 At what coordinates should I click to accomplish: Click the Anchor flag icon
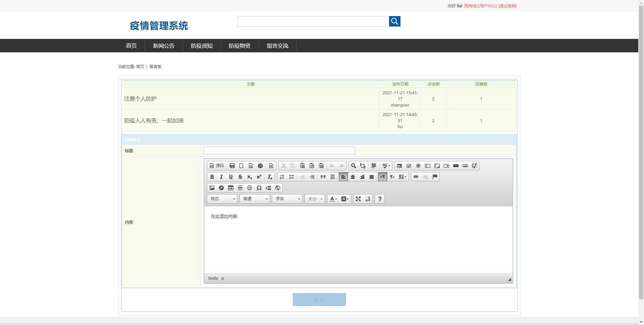click(x=435, y=177)
